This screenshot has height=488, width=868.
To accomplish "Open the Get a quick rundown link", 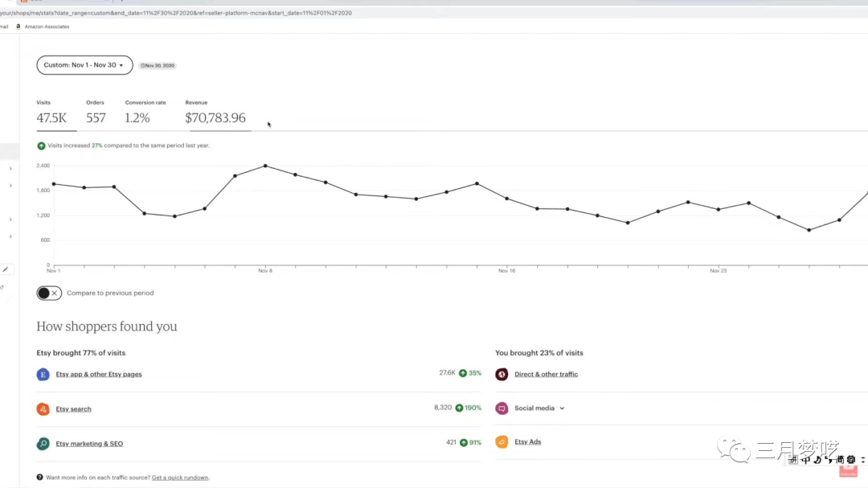I will [180, 478].
